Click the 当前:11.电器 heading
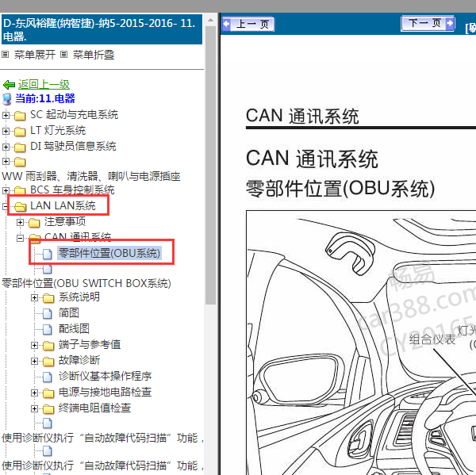The image size is (476, 475). tap(45, 98)
